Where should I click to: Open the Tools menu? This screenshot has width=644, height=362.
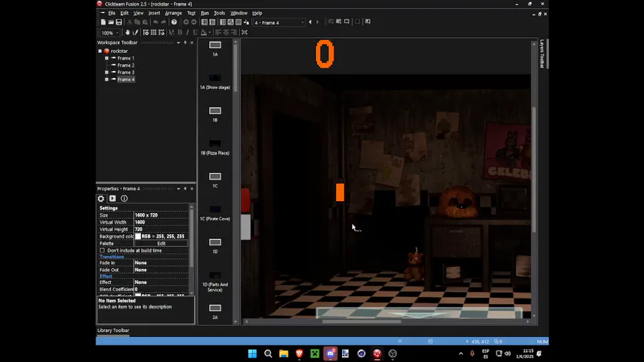tap(220, 13)
